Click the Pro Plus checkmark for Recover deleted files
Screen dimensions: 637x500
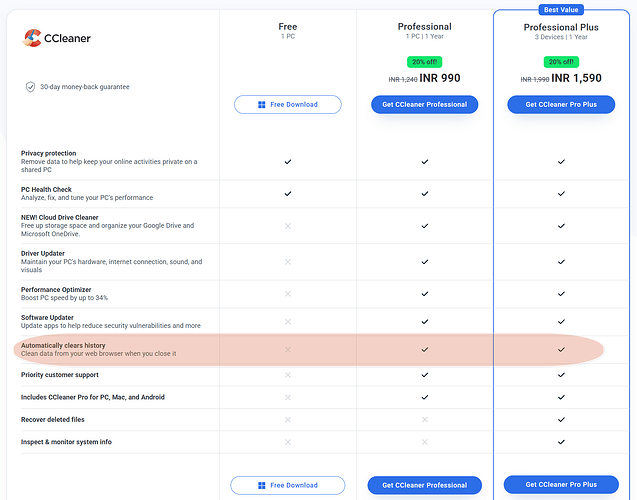(561, 420)
